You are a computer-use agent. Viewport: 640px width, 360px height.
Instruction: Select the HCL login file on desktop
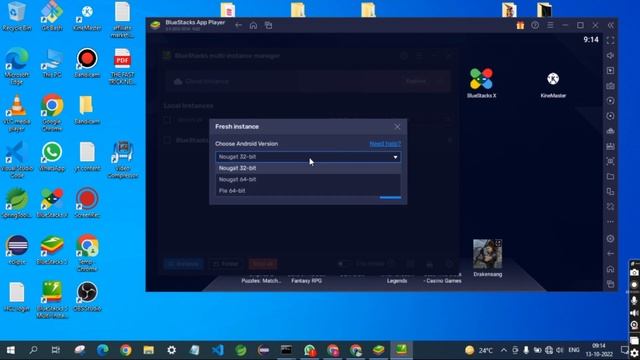coord(17,297)
